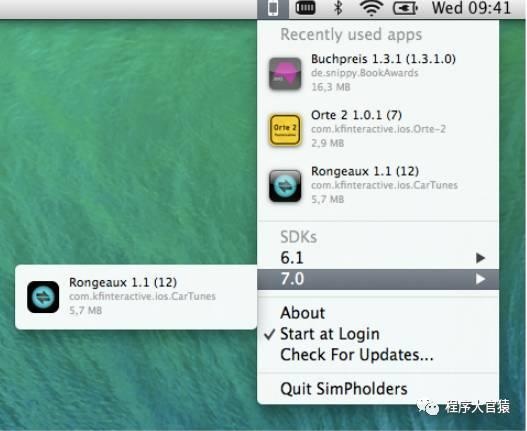
Task: Click the 2,9 MB size label
Action: point(328,143)
